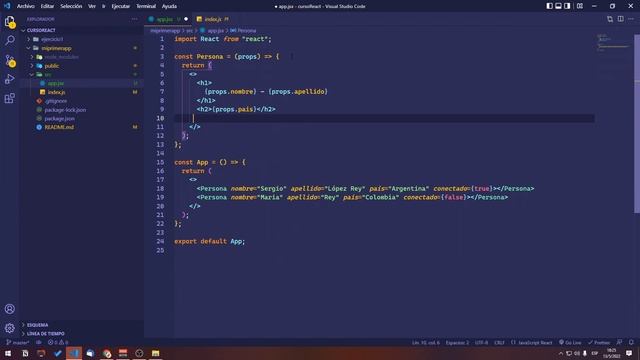Toggle the primary side bar visibility
The height and width of the screenshot is (360, 640).
coord(549,6)
